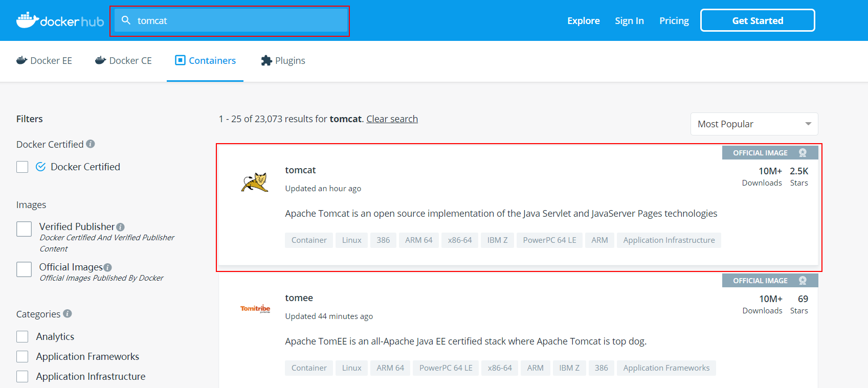The image size is (868, 388).
Task: Click the info icon next to Official Images
Action: pos(107,267)
